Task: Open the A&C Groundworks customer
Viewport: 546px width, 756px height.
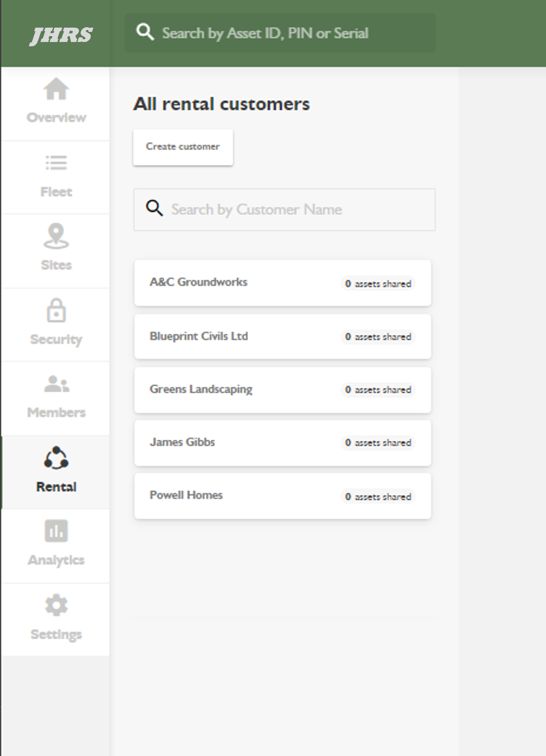Action: point(283,283)
